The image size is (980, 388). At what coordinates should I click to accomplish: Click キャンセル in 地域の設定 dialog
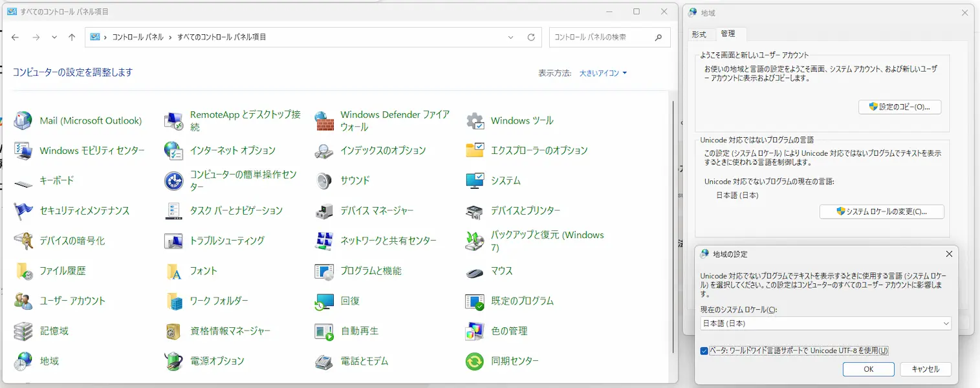point(925,369)
